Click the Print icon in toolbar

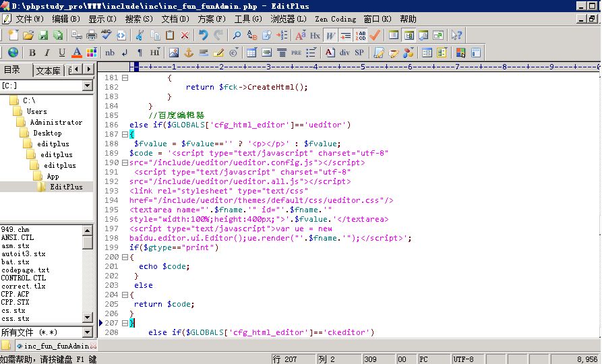pyautogui.click(x=92, y=35)
